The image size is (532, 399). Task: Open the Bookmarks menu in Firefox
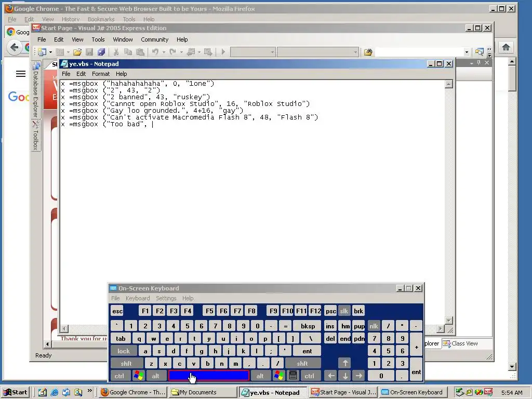coord(101,19)
